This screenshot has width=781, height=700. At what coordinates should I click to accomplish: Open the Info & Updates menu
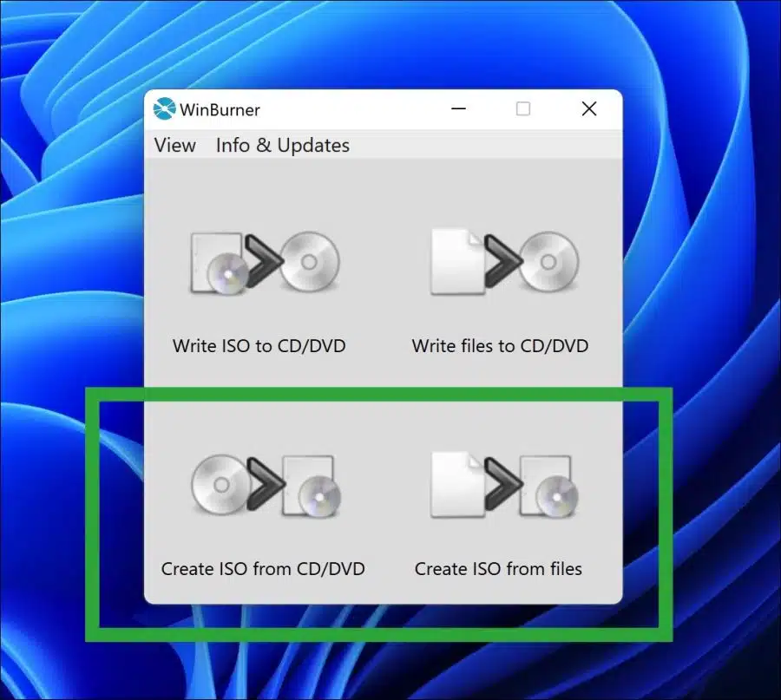point(282,146)
